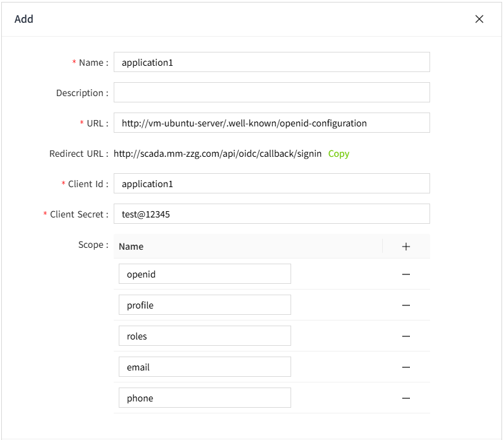Click the Redirect URL text
The image size is (504, 440).
[x=217, y=154]
